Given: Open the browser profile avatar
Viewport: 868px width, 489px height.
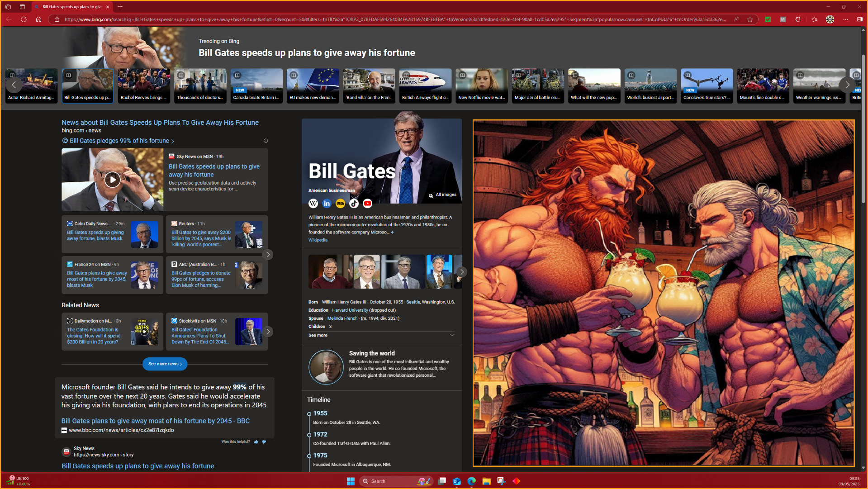Looking at the screenshot, I should 830,19.
